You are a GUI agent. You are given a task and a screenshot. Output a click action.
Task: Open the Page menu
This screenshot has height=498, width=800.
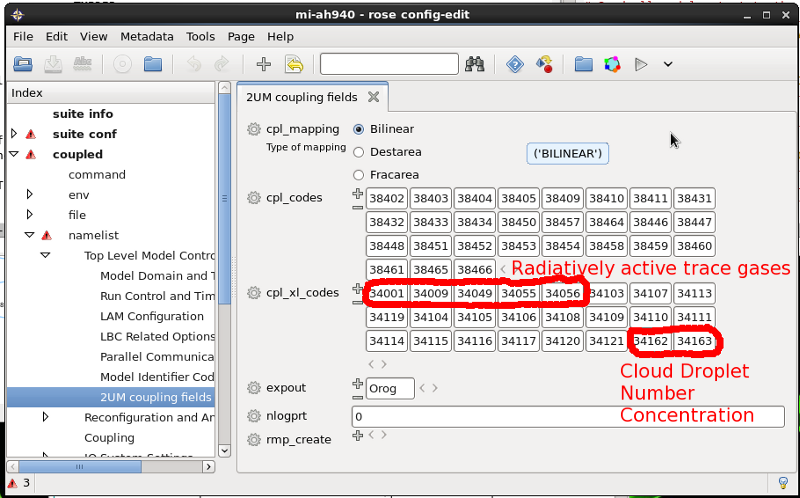pos(241,37)
